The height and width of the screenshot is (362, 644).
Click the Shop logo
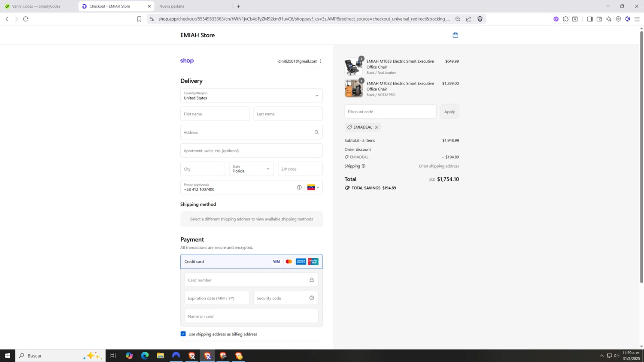187,61
